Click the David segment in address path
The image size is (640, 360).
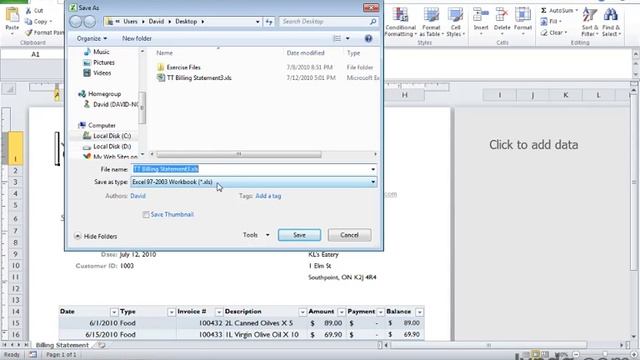(x=156, y=22)
